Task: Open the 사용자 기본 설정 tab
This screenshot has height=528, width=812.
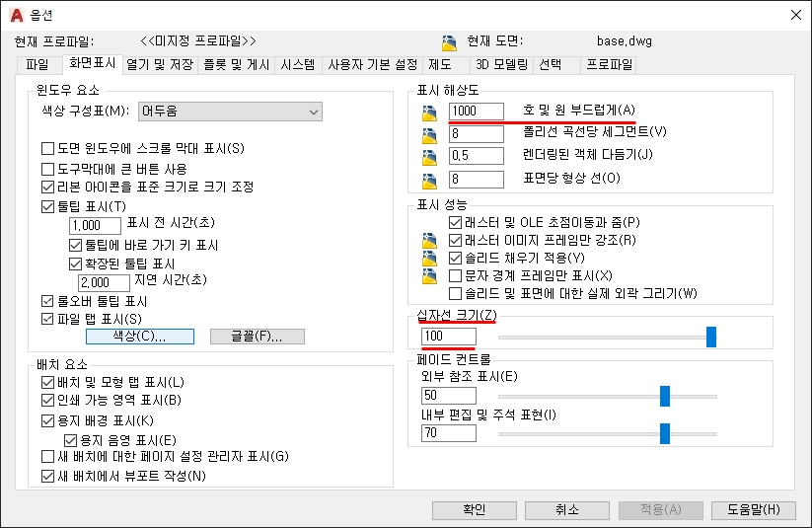Action: pyautogui.click(x=372, y=65)
